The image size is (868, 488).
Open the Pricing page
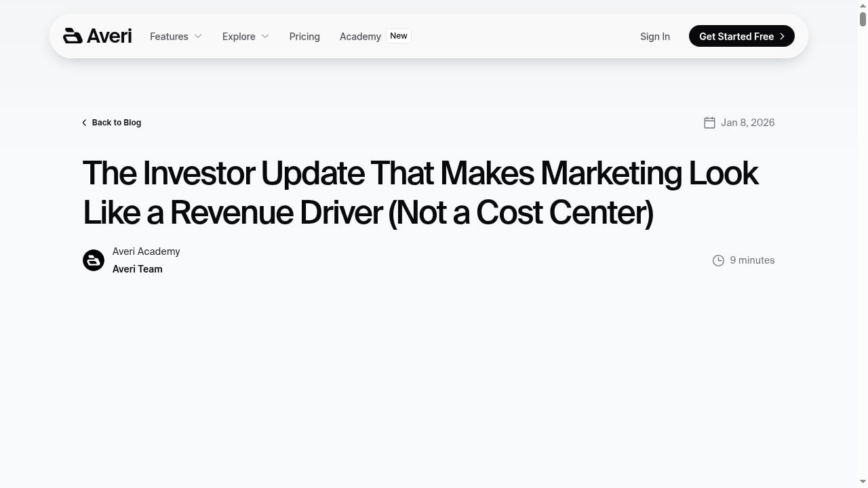coord(304,37)
